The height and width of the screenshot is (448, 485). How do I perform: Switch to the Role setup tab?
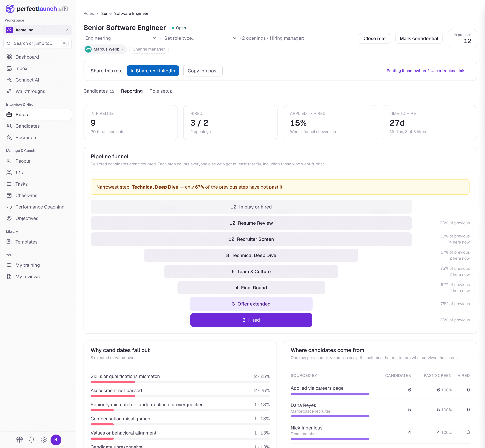(x=161, y=91)
